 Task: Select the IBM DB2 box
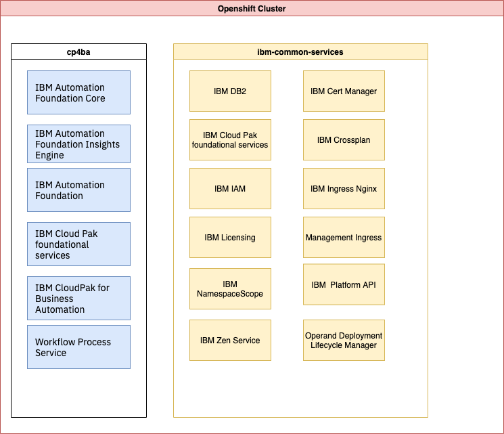point(230,91)
